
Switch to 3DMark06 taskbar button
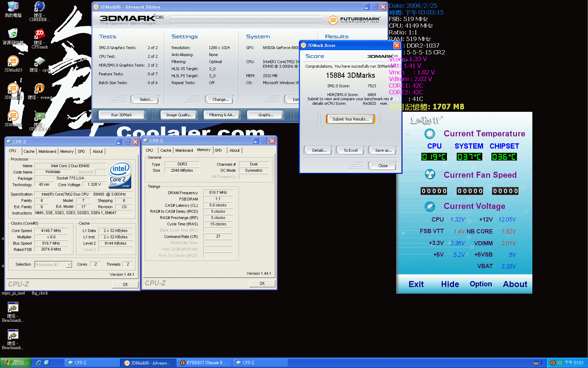click(x=148, y=363)
